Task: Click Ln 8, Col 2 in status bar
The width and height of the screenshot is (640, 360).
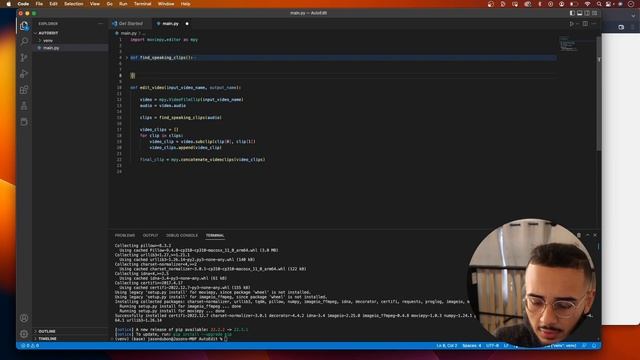Action: 447,346
